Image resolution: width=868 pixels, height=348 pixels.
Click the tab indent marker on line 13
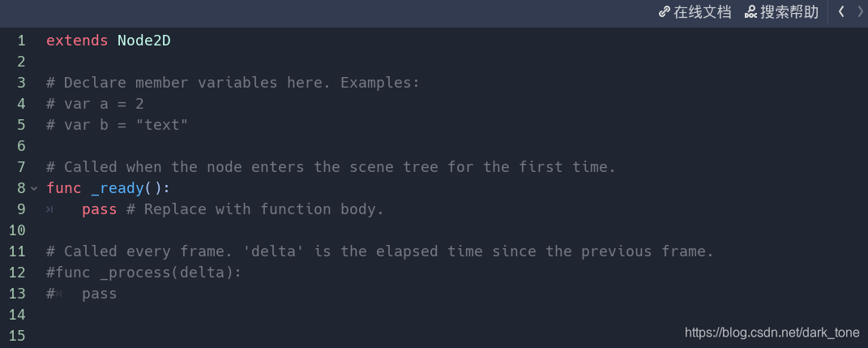[x=58, y=294]
